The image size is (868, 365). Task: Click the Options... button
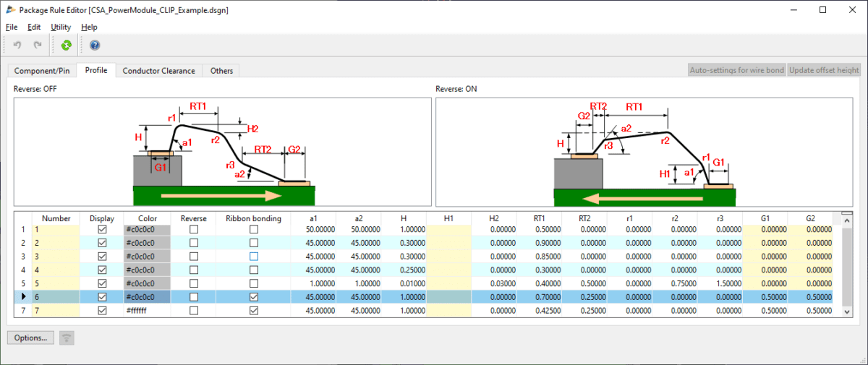(x=30, y=338)
